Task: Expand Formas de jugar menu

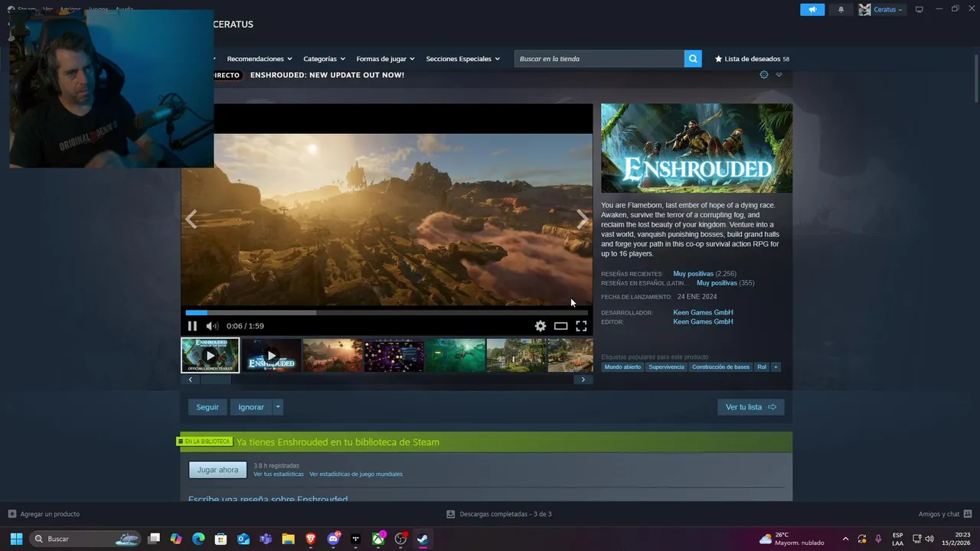Action: point(385,59)
